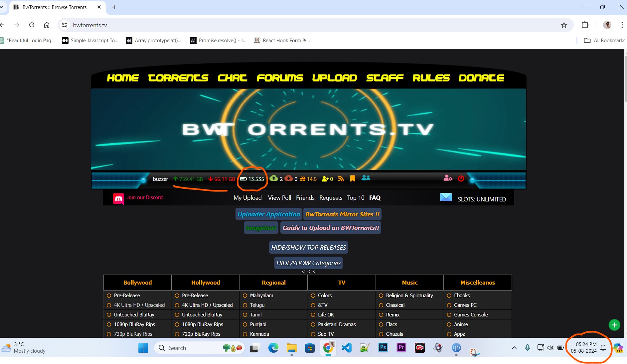This screenshot has height=364, width=627.
Task: Open Chrome tab search dropdown arrow
Action: [x=2, y=7]
